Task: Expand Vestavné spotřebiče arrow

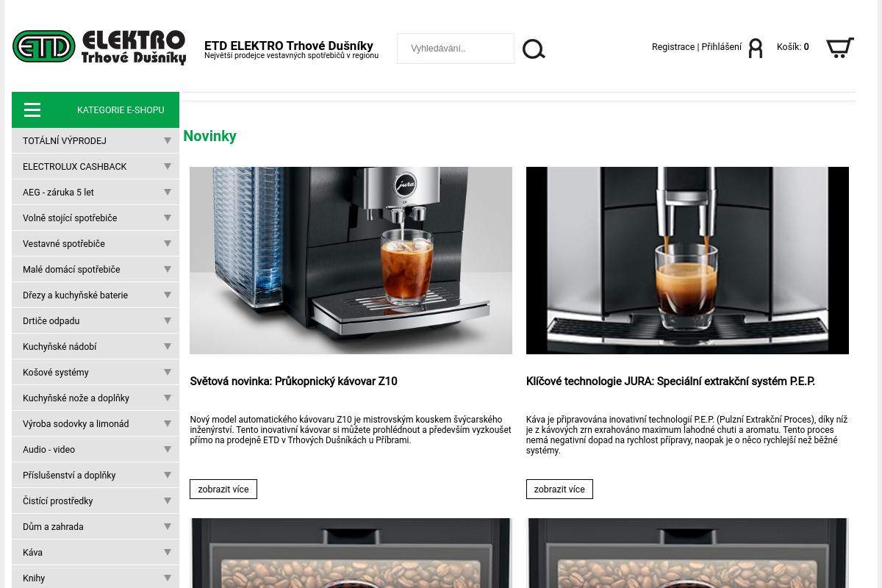Action: 168,243
